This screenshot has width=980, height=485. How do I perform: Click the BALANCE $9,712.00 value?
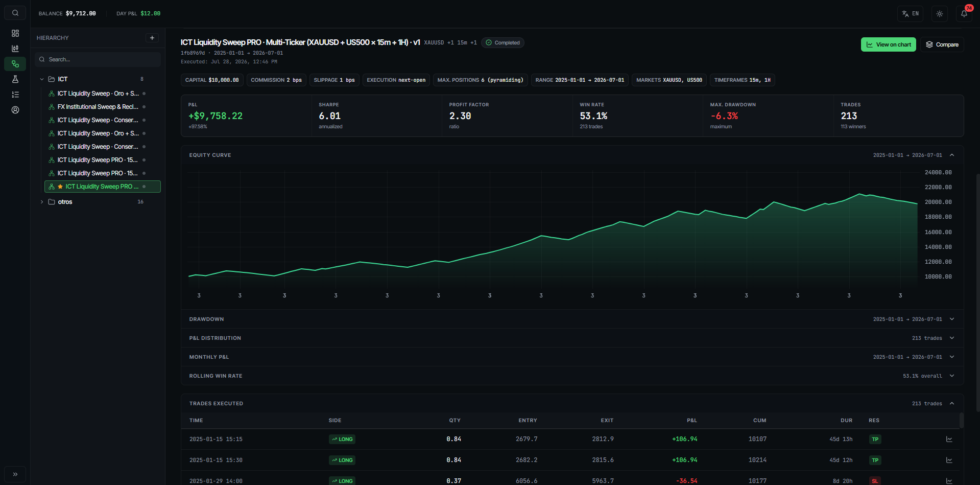pyautogui.click(x=81, y=14)
